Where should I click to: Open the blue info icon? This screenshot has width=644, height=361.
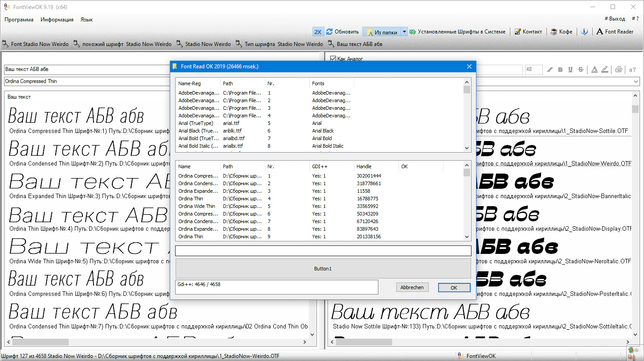click(x=584, y=32)
